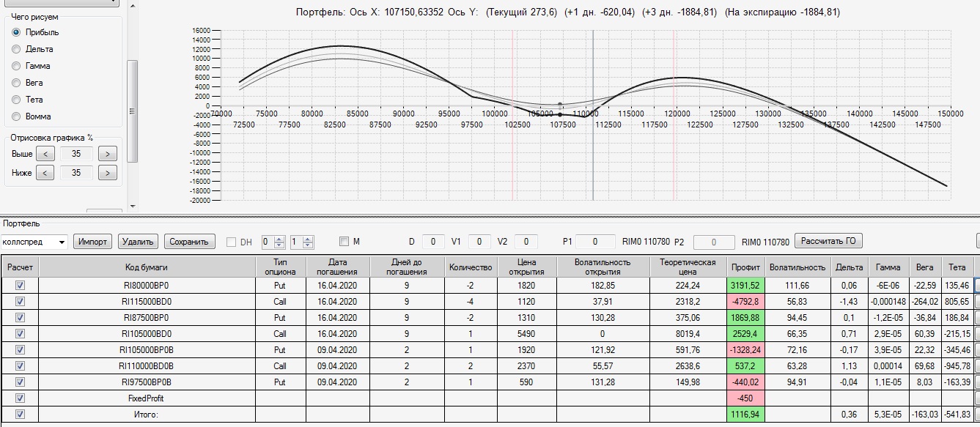Click row header button for RI80000BP0 at right edge
This screenshot has width=980, height=427.
976,286
